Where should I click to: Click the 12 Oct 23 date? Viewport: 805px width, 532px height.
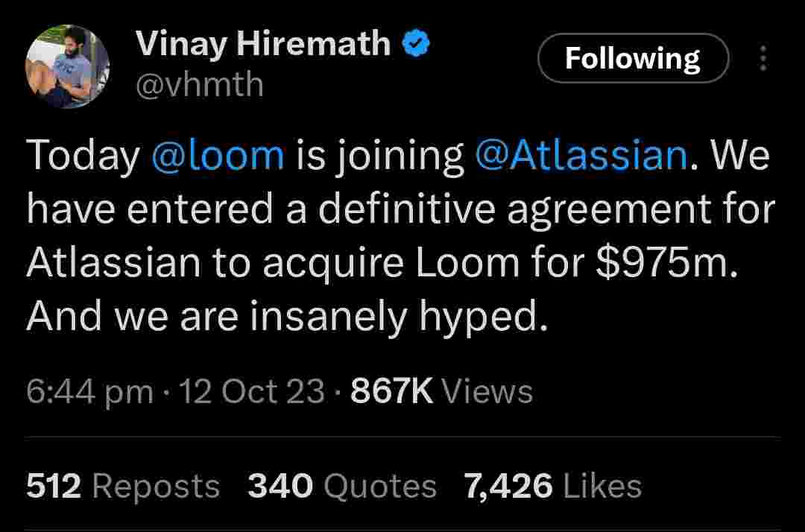click(x=252, y=391)
